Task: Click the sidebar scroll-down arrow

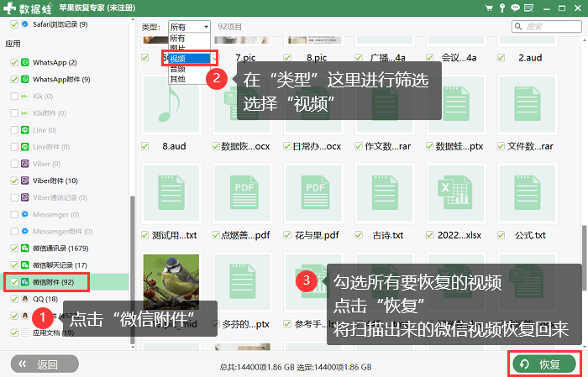Action: [132, 347]
